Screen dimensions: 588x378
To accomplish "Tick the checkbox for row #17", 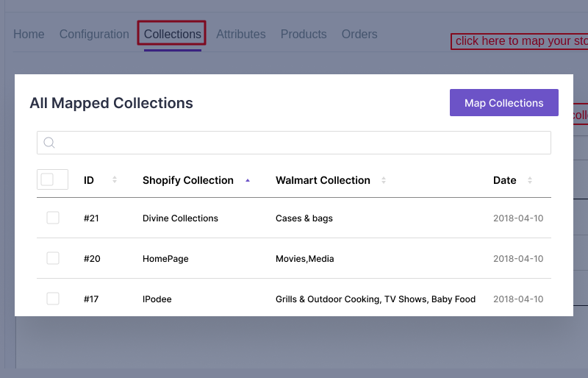I will (x=53, y=299).
